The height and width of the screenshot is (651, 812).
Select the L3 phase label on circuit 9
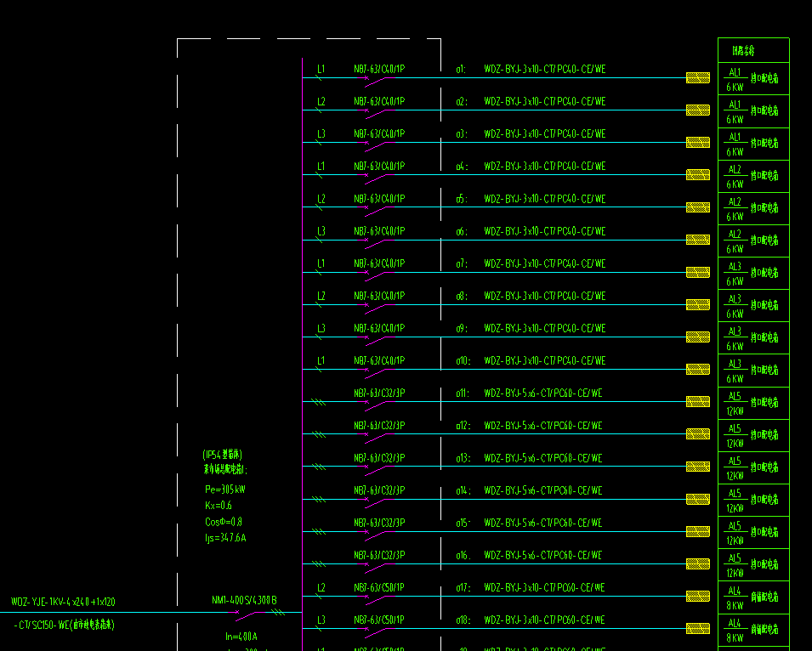pos(321,328)
